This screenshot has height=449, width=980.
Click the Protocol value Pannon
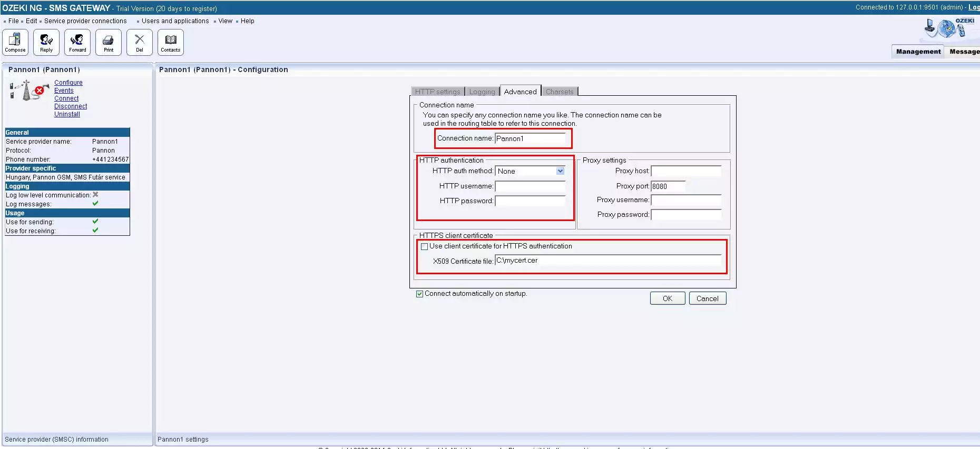(x=103, y=151)
